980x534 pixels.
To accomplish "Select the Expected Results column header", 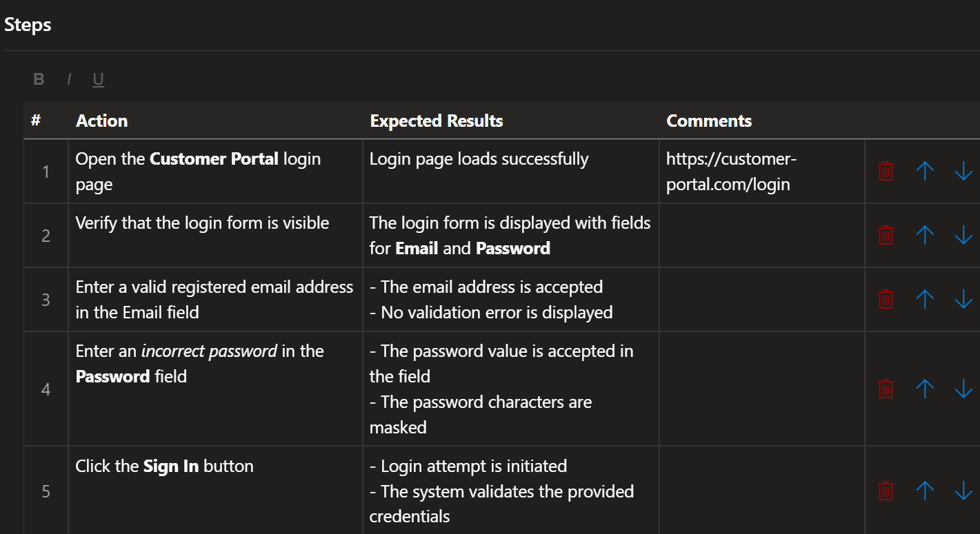I will coord(436,121).
